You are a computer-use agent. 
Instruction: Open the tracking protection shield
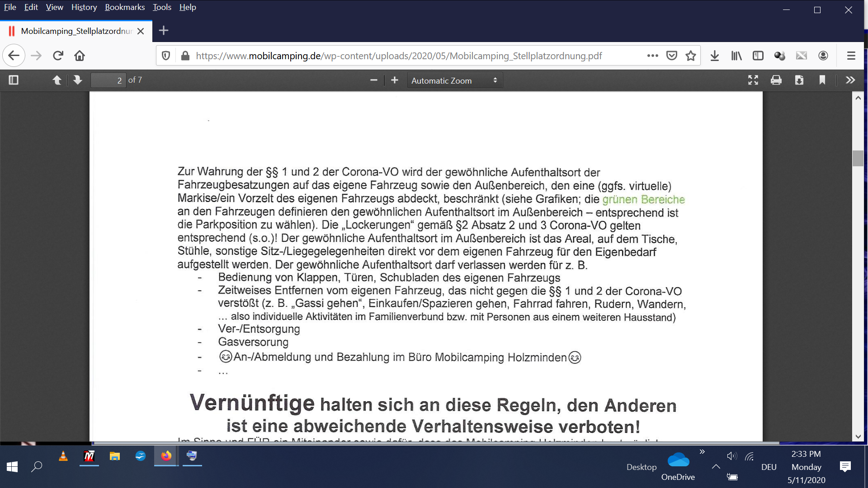pos(166,56)
